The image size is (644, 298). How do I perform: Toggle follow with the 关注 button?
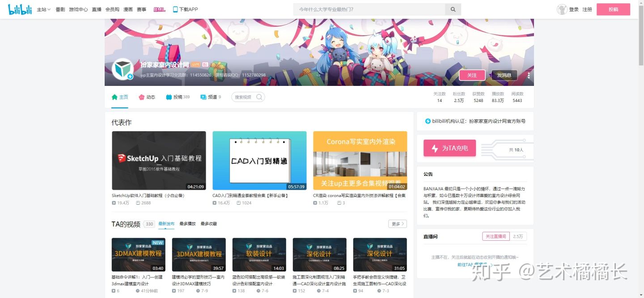(x=472, y=75)
